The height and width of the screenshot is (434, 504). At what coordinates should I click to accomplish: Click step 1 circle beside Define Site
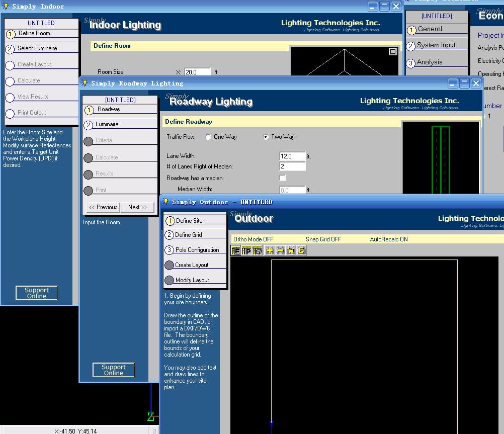coord(170,221)
